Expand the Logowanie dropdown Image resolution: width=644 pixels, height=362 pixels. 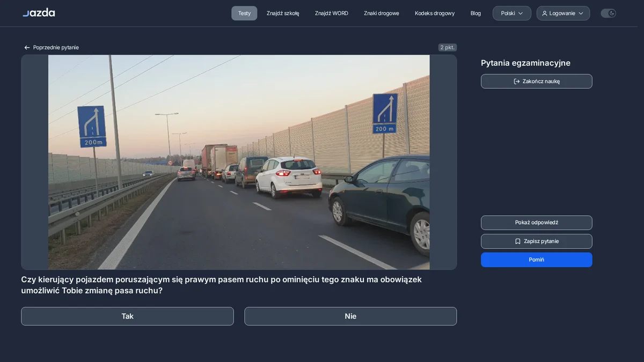tap(563, 13)
